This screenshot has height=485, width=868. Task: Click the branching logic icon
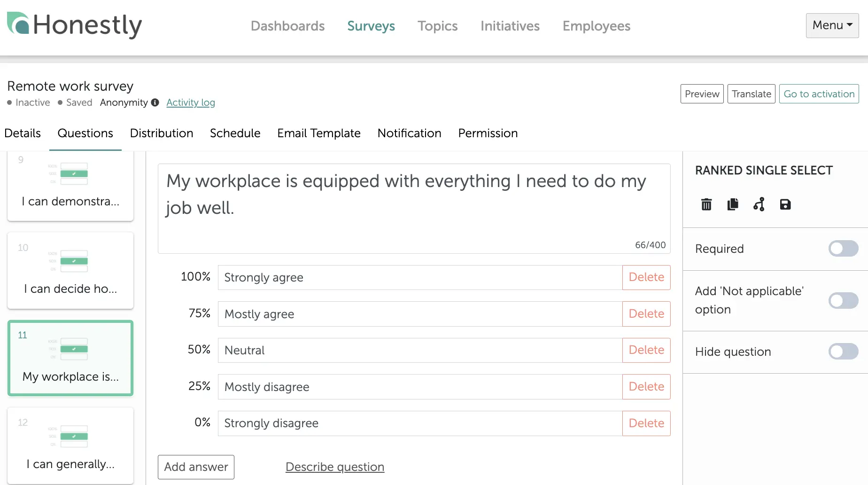point(759,204)
